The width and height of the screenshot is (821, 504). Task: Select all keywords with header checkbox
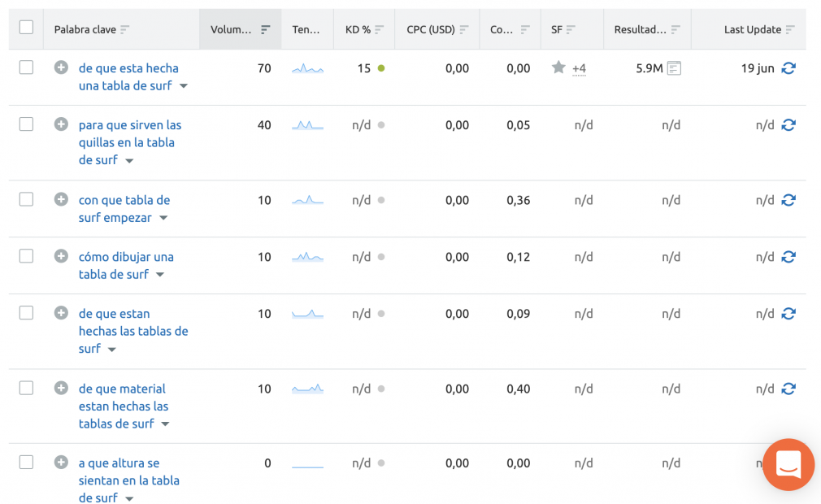[x=26, y=27]
